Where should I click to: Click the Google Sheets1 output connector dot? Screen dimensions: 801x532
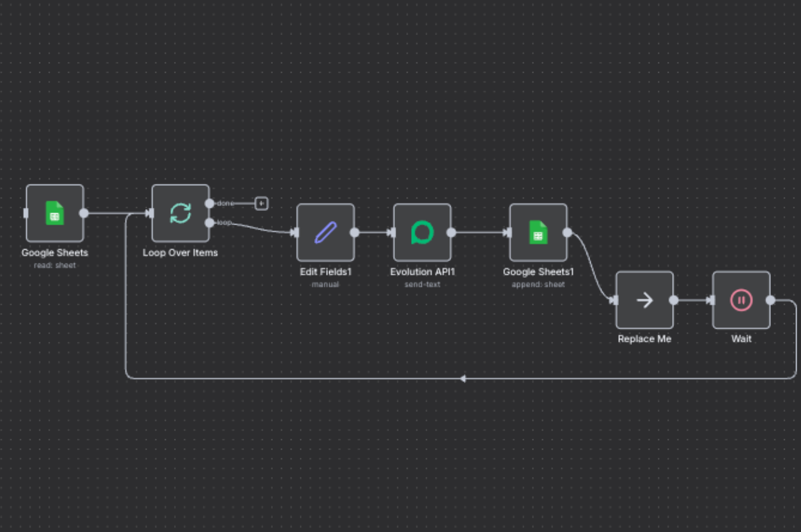tap(567, 232)
